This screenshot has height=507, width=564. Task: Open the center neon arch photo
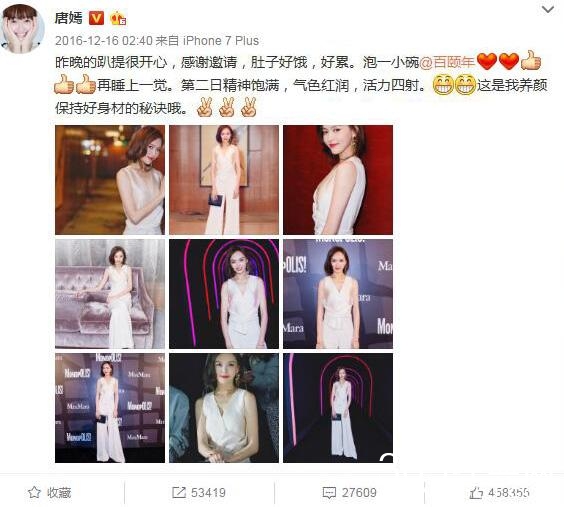click(x=224, y=294)
